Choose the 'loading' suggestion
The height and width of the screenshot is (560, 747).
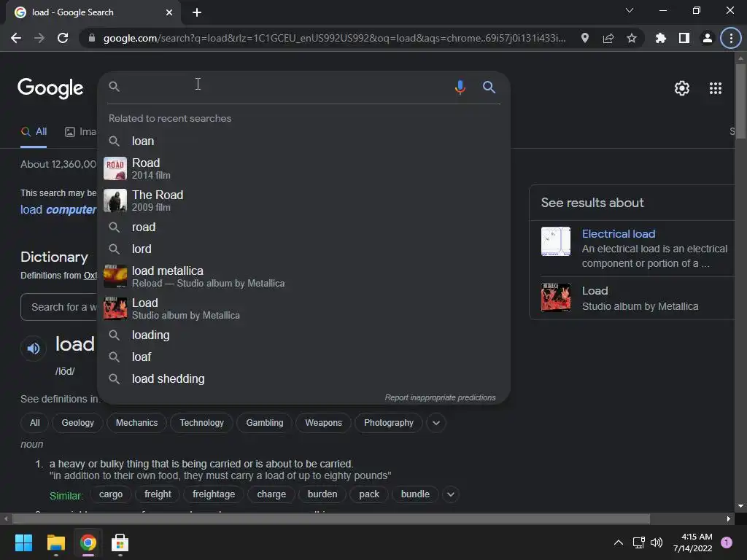(x=303, y=335)
